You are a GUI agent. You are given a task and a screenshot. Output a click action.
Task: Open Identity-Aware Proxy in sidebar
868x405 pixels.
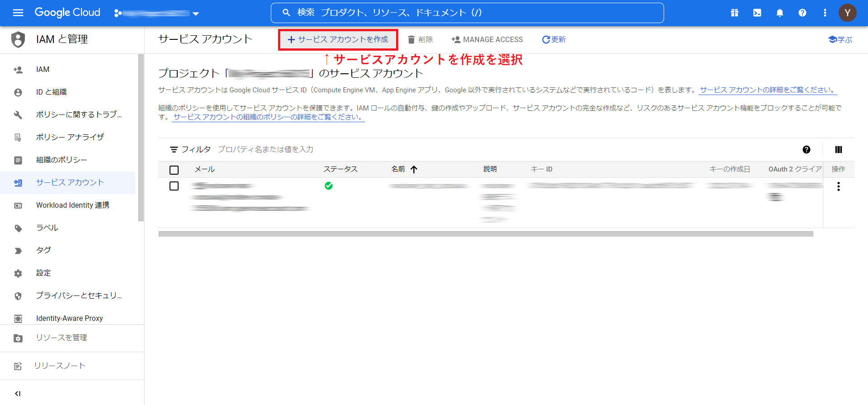click(68, 318)
